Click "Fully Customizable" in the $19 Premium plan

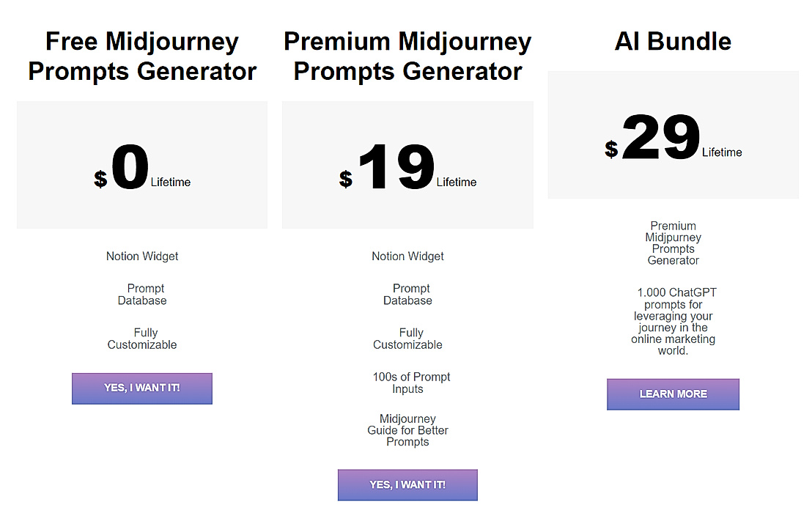pyautogui.click(x=407, y=339)
